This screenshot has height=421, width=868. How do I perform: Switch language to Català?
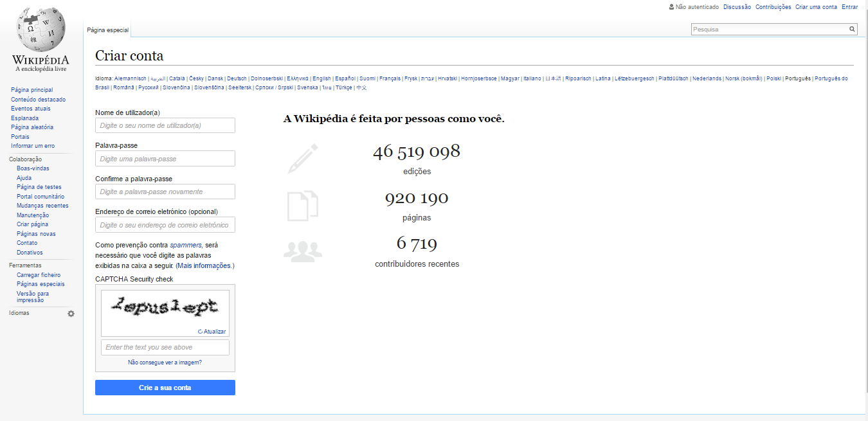pos(177,78)
